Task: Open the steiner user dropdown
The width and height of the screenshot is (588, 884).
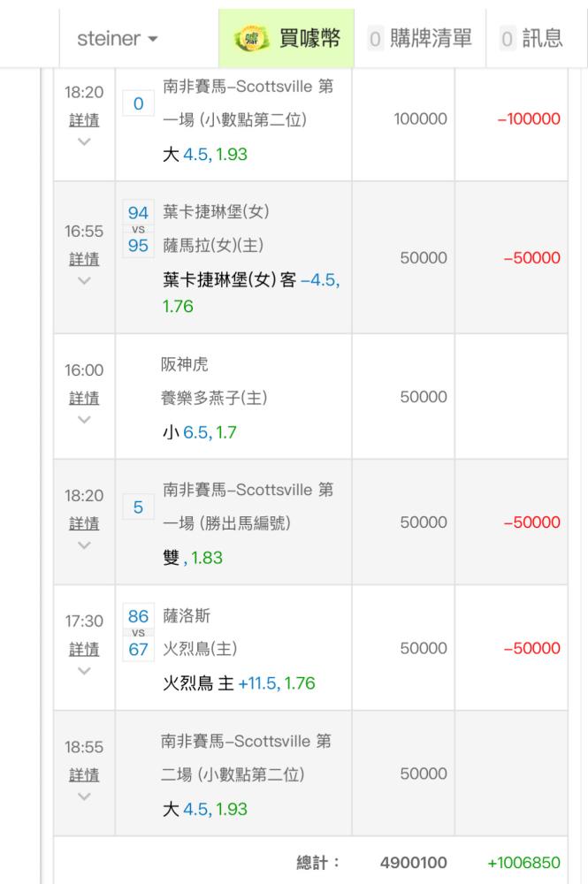Action: point(117,39)
